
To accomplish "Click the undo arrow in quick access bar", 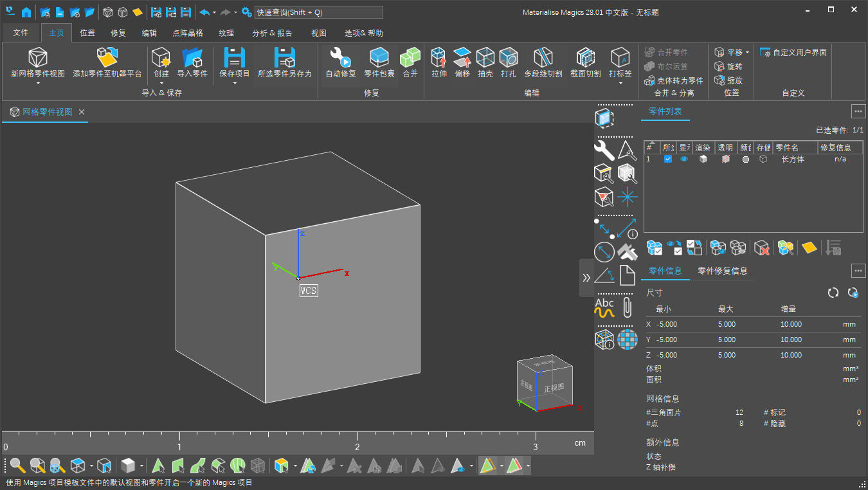I will pos(203,12).
